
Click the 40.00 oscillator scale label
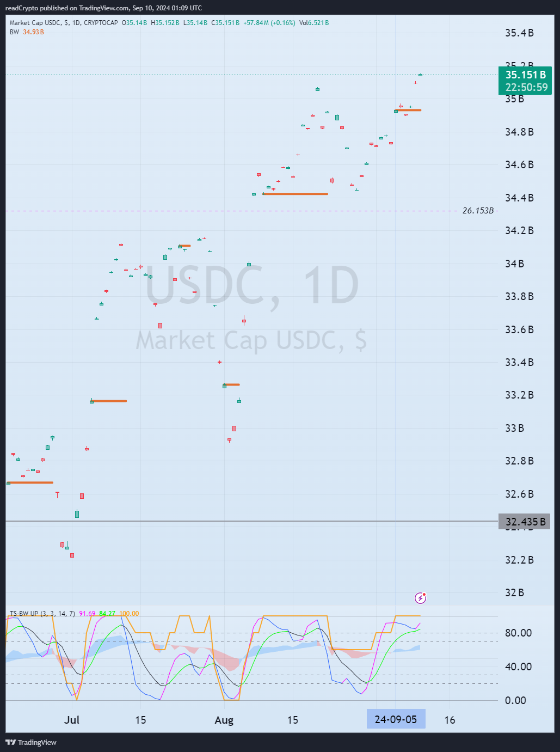(518, 667)
